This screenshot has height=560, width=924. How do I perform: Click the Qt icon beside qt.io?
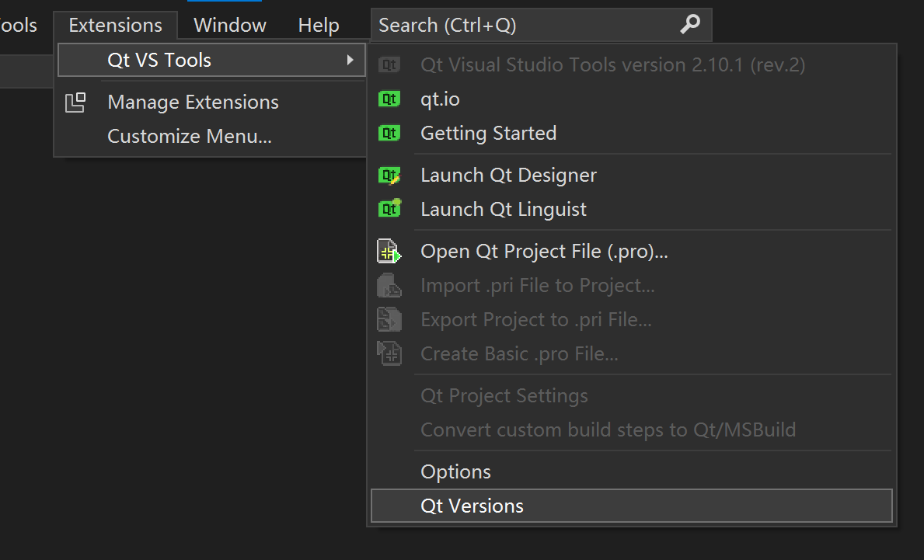click(x=389, y=99)
